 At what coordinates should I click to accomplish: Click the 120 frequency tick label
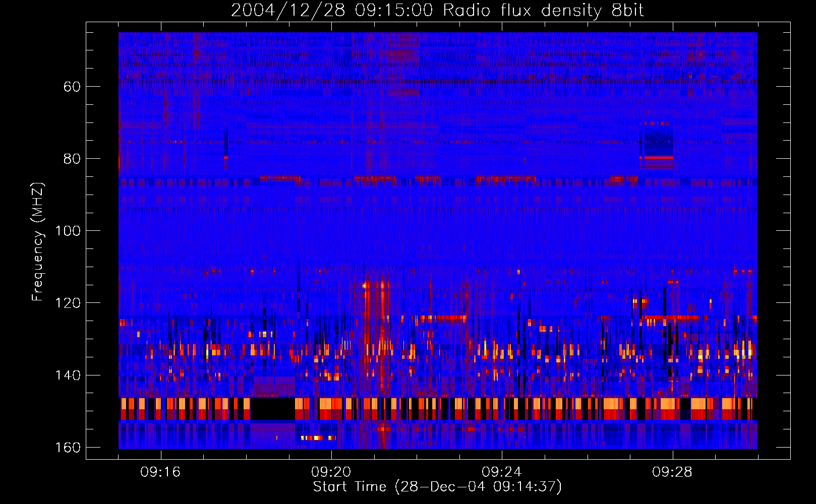coord(68,303)
